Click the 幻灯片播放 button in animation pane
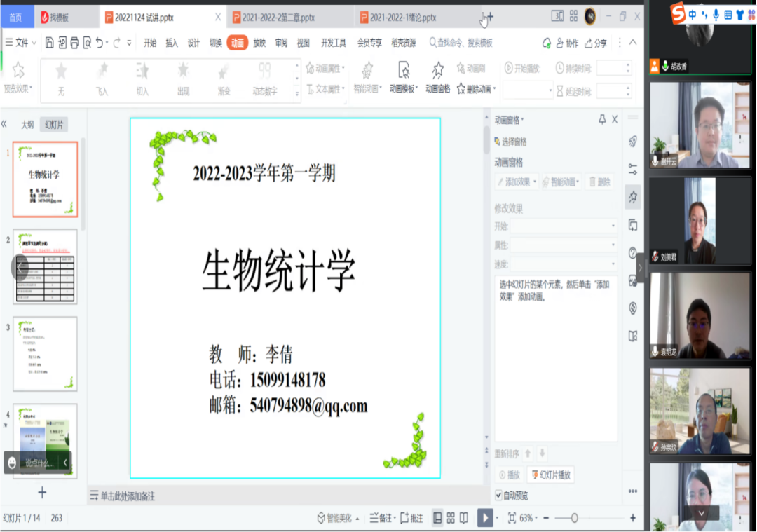Screen dimensions: 757x532 coord(551,475)
